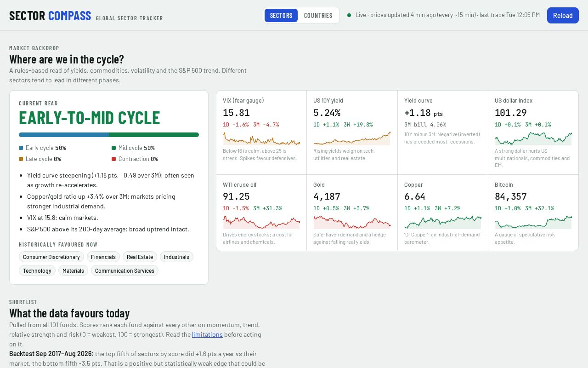Click the green live status dot

(349, 15)
